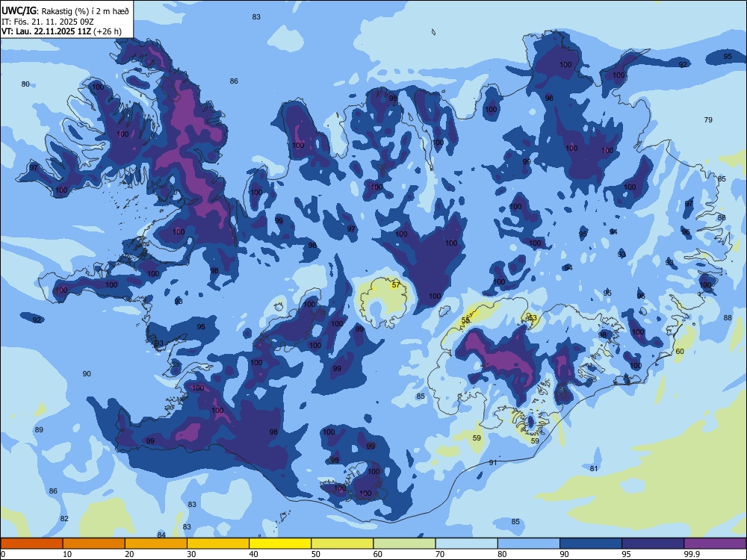Click the map humidity value '91'
Image resolution: width=747 pixels, height=560 pixels.
(493, 462)
